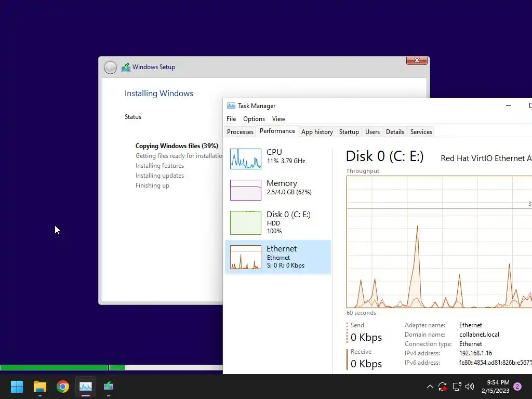Open File Explorer from the taskbar
The width and height of the screenshot is (532, 399).
tap(39, 387)
